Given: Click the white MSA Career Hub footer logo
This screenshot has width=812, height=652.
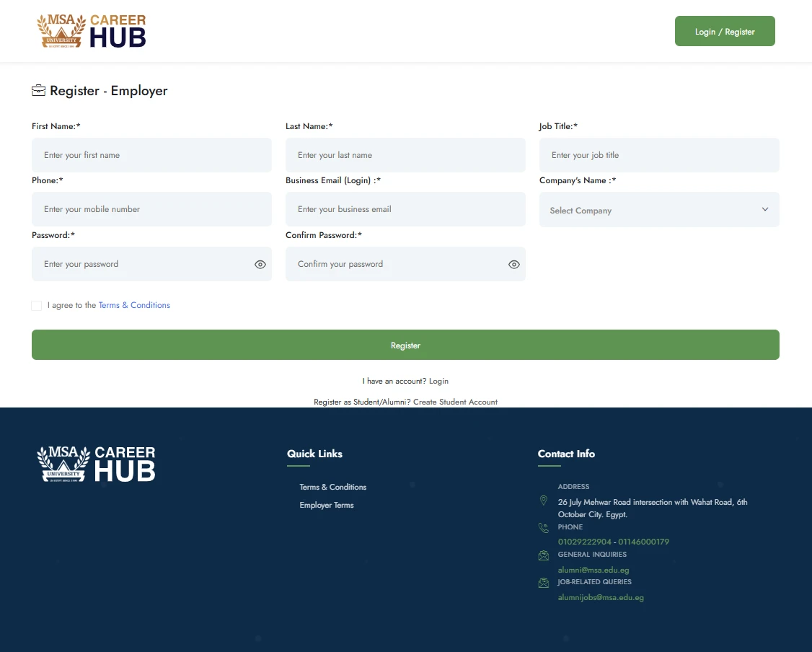Looking at the screenshot, I should (x=96, y=464).
